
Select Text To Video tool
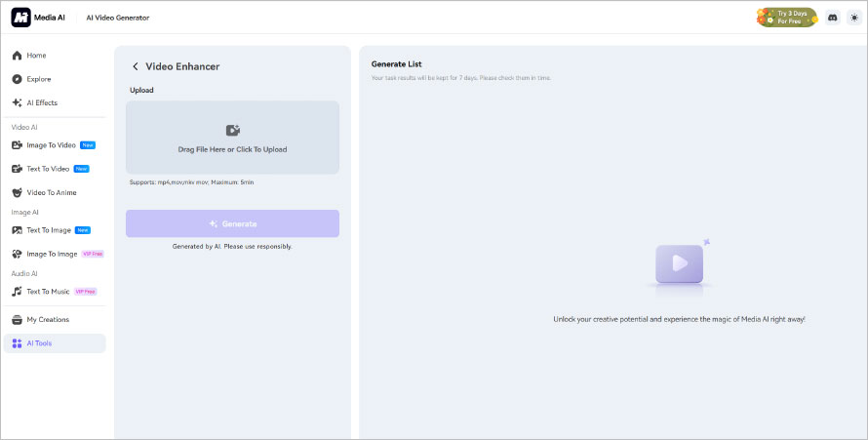(x=49, y=169)
